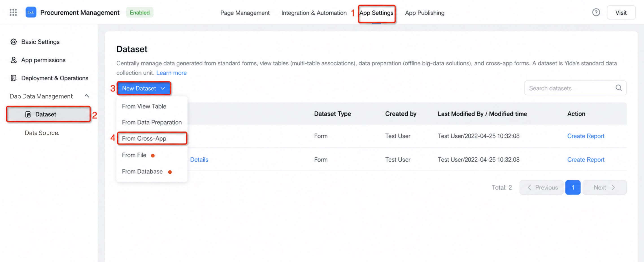Click the Deployment & Operations icon
The image size is (644, 262).
[x=13, y=78]
